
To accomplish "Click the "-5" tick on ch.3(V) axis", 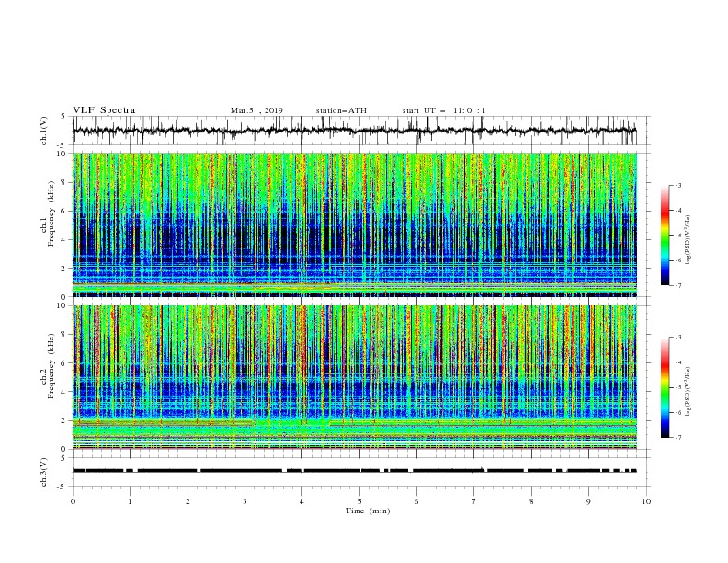I will tap(62, 487).
